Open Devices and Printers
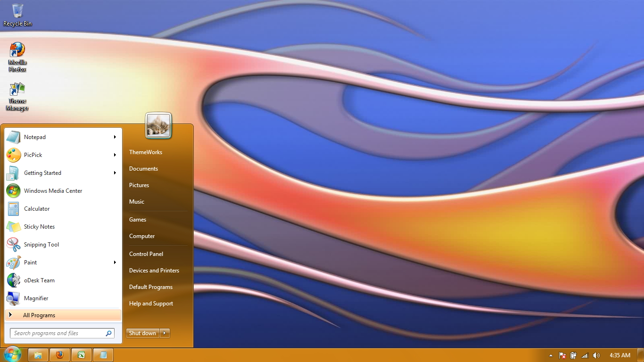This screenshot has width=644, height=362. (x=154, y=271)
